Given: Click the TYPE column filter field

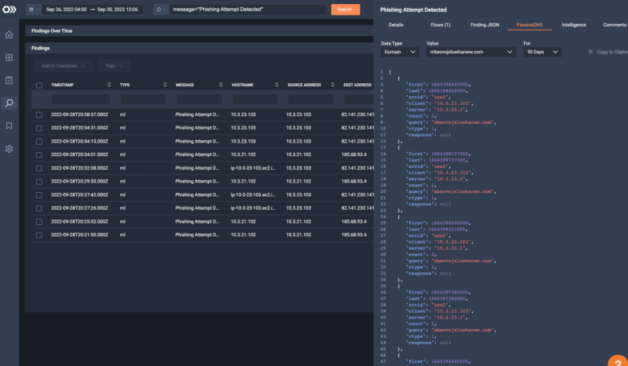Looking at the screenshot, I should click(143, 99).
